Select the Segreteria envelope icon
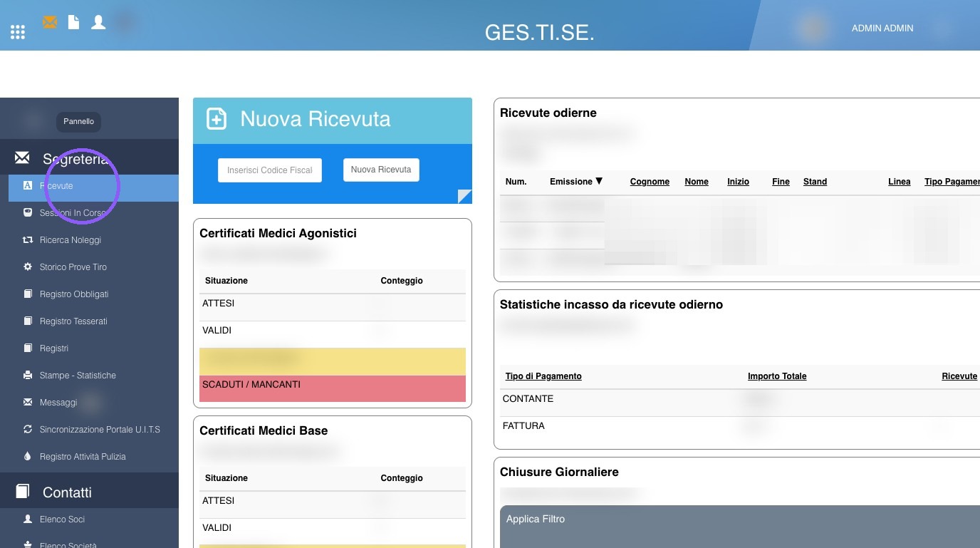Screen dimensions: 980x548 click(22, 157)
